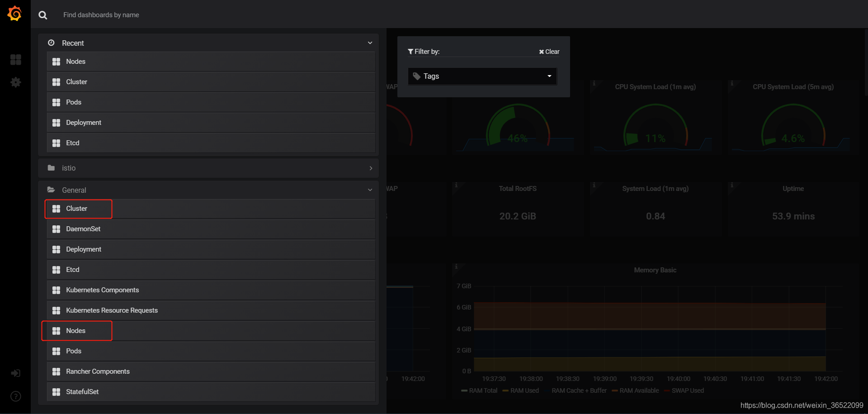Click the istio folder icon
This screenshot has height=414, width=868.
(x=51, y=168)
